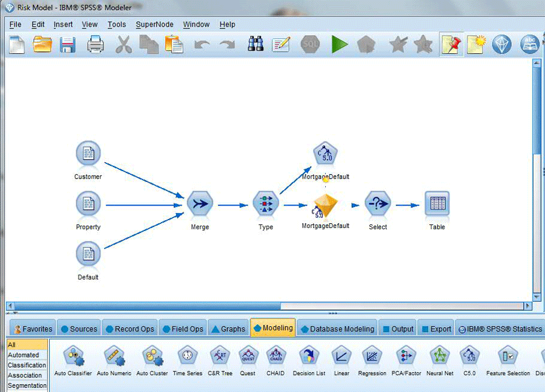Viewport: 545px width, 392px height.
Task: Click the canvas horizontal scrollbar
Action: [182, 306]
